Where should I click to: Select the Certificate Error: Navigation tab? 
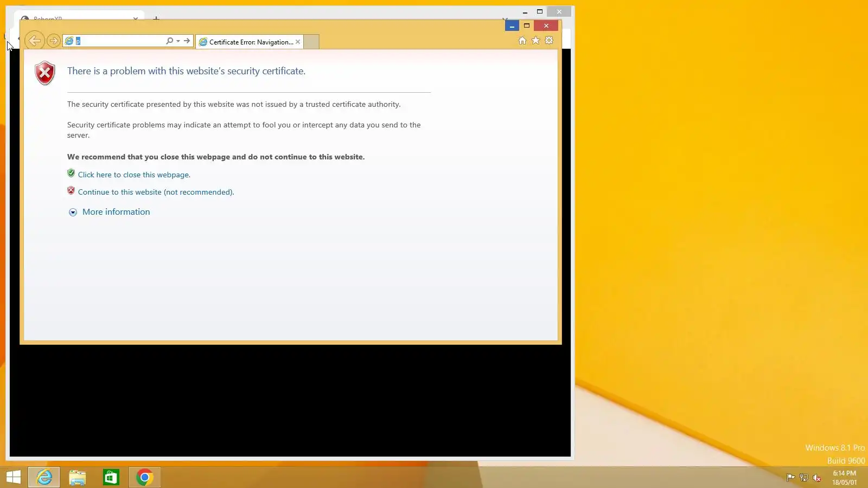[251, 42]
